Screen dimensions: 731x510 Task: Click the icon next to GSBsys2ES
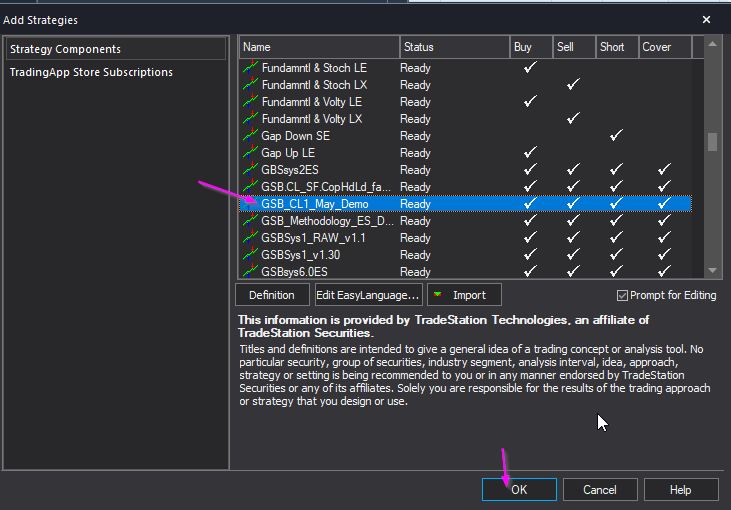click(250, 170)
